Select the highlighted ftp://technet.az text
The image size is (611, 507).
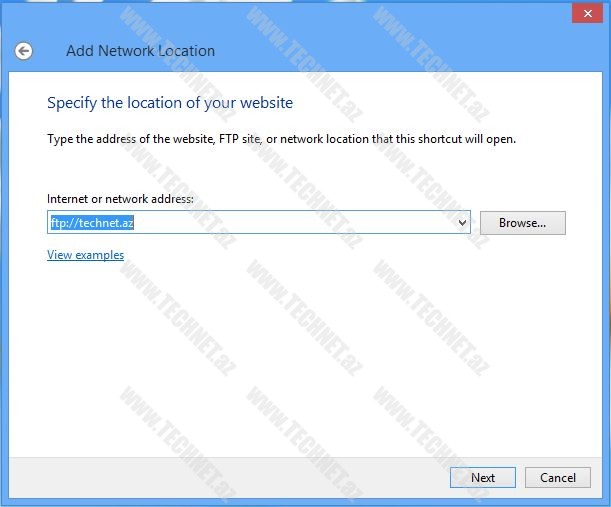[92, 223]
